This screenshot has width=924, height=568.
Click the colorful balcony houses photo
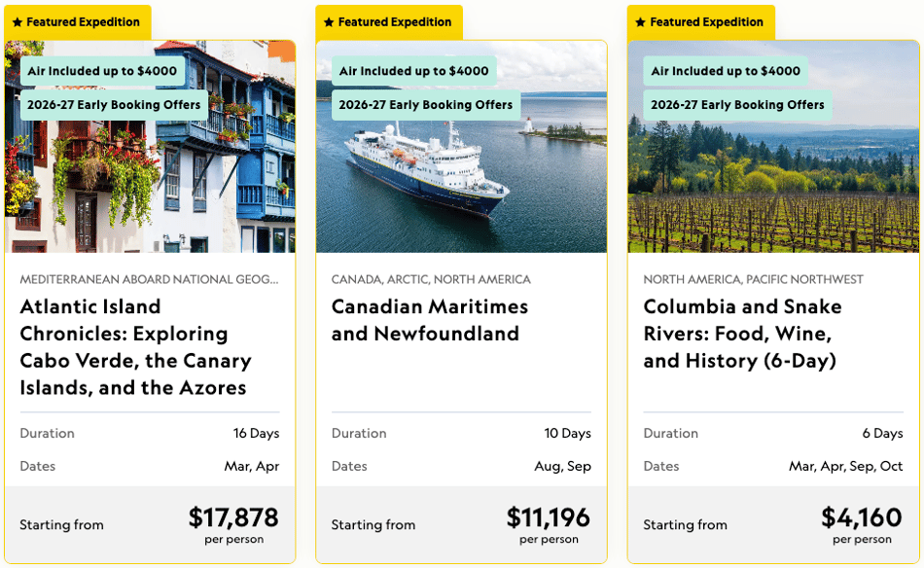point(150,147)
